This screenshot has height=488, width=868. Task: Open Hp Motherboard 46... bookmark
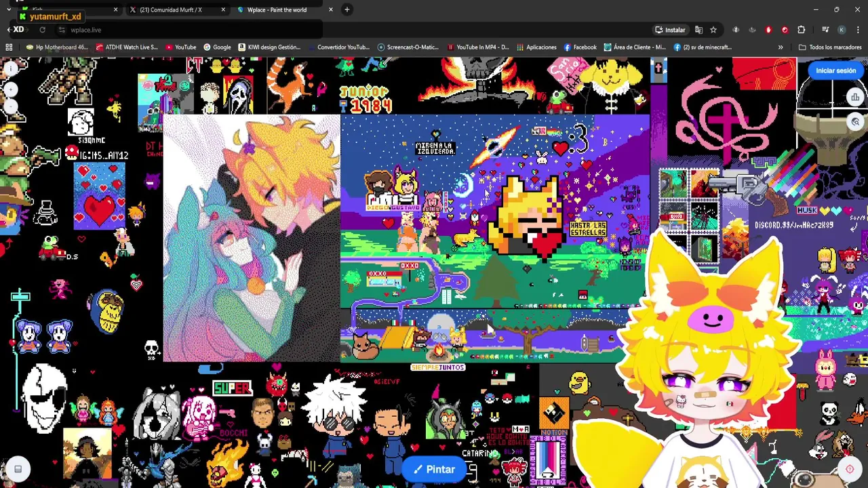click(x=56, y=47)
